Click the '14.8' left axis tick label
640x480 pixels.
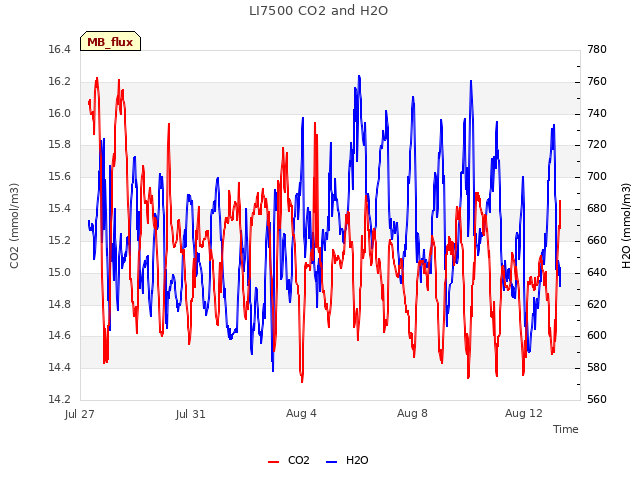[59, 304]
